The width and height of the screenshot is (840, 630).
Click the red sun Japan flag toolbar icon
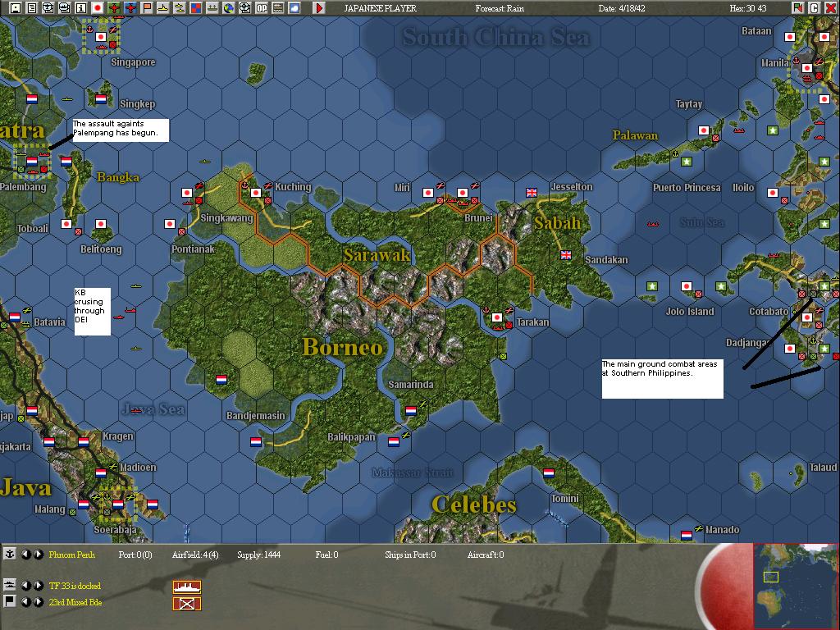(98, 8)
